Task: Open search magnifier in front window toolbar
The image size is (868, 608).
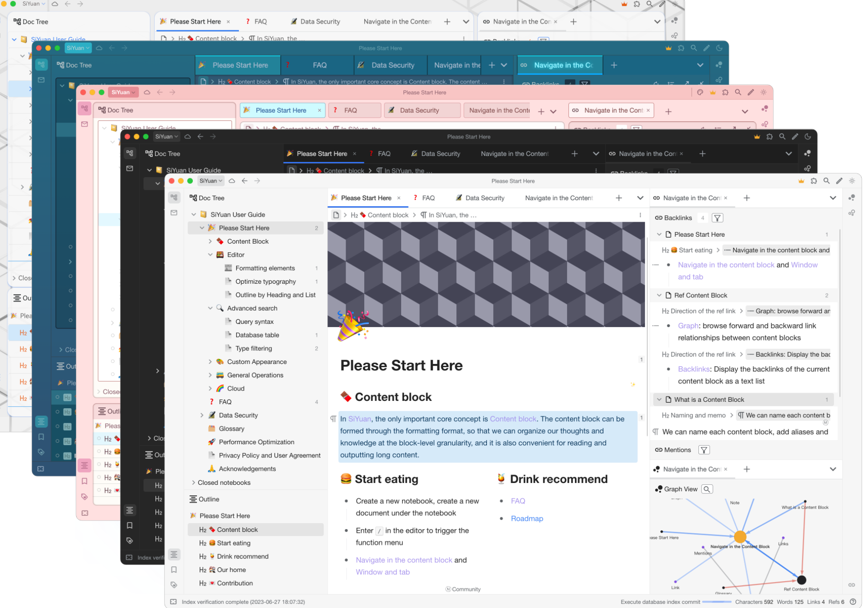Action: [x=827, y=181]
